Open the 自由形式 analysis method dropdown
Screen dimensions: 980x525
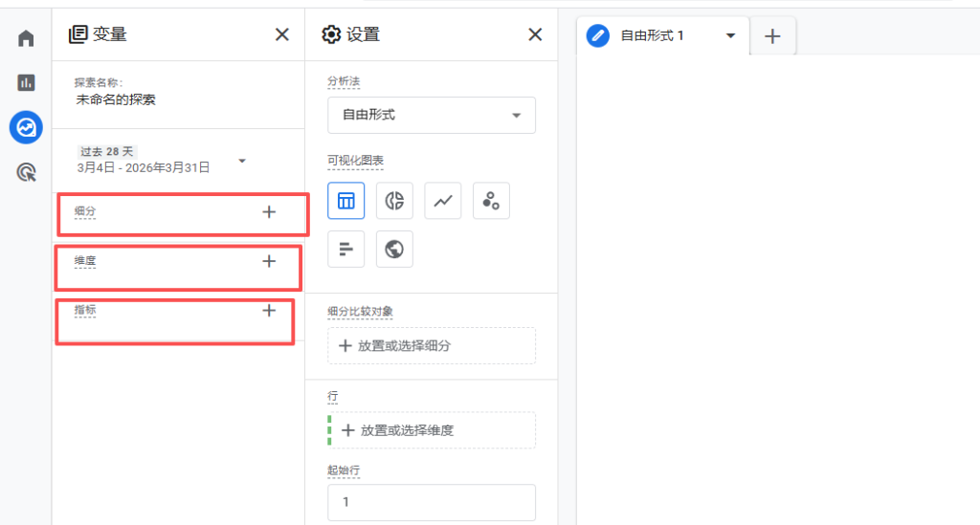[431, 115]
